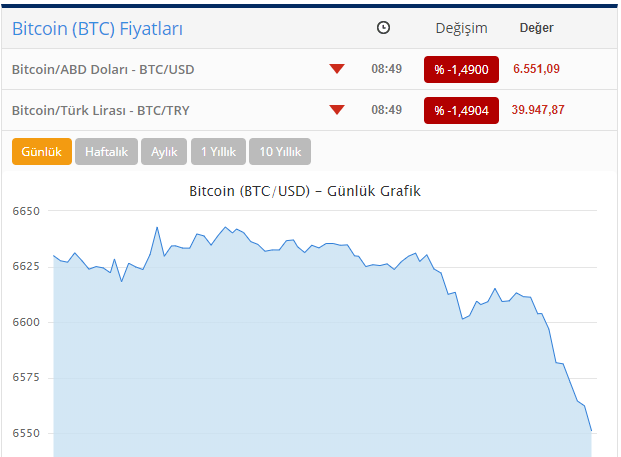Open Bitcoin/ABD Doları - BTC/USD row link
Image resolution: width=621 pixels, height=457 pixels.
click(103, 69)
